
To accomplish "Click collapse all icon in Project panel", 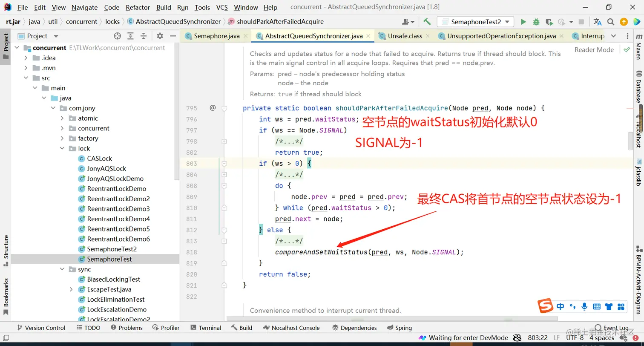I will 144,36.
